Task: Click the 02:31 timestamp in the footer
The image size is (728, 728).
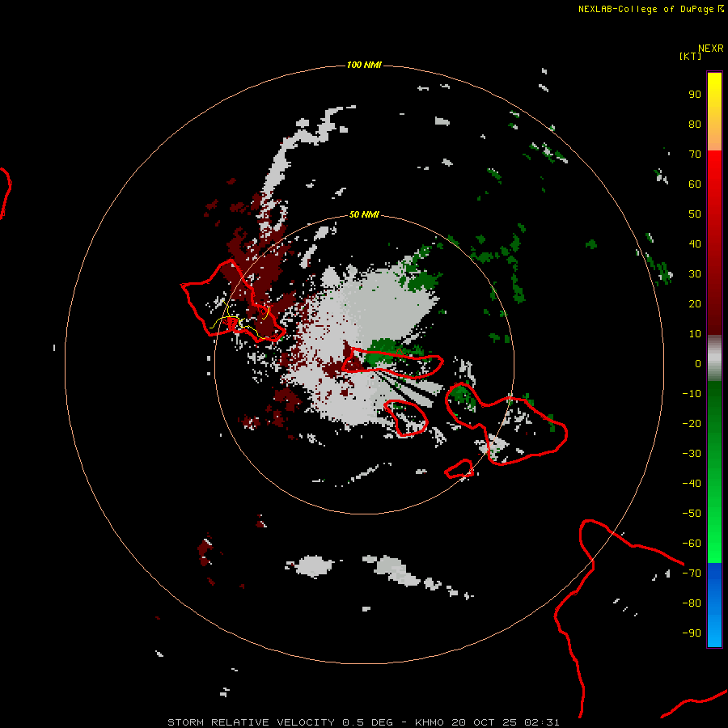Action: coord(542,722)
